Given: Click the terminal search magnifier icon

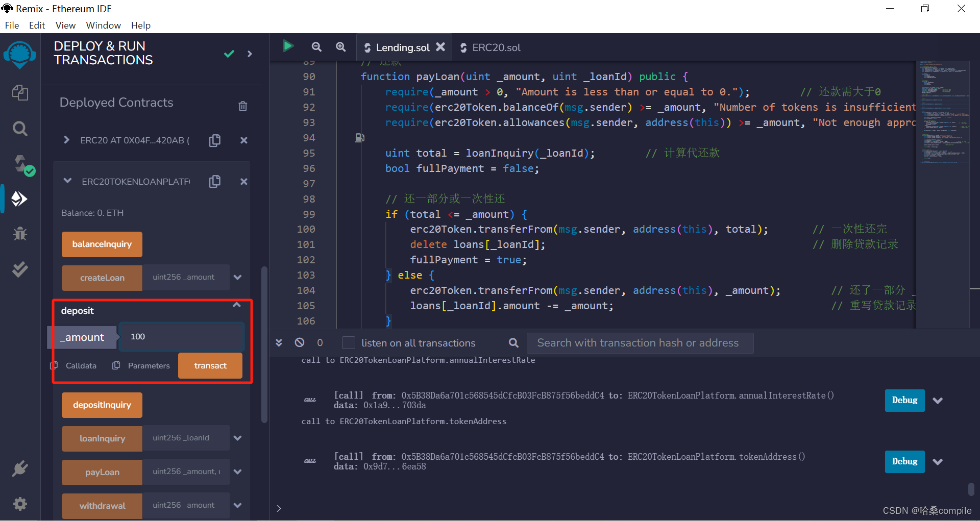Looking at the screenshot, I should (x=513, y=343).
